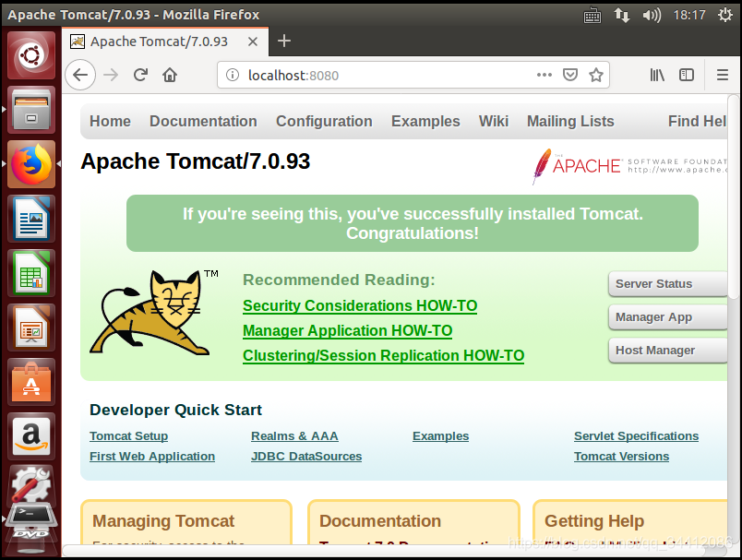Open Wiki in the Tomcat navigation bar

(x=494, y=121)
